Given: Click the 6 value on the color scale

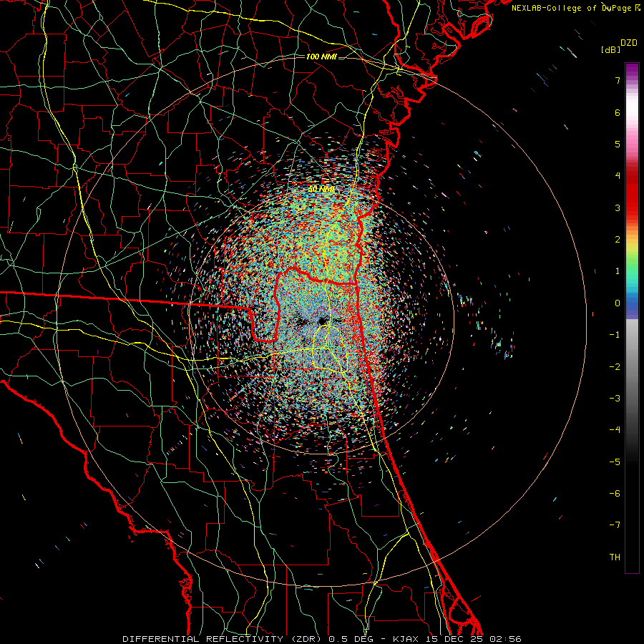Looking at the screenshot, I should coord(618,112).
